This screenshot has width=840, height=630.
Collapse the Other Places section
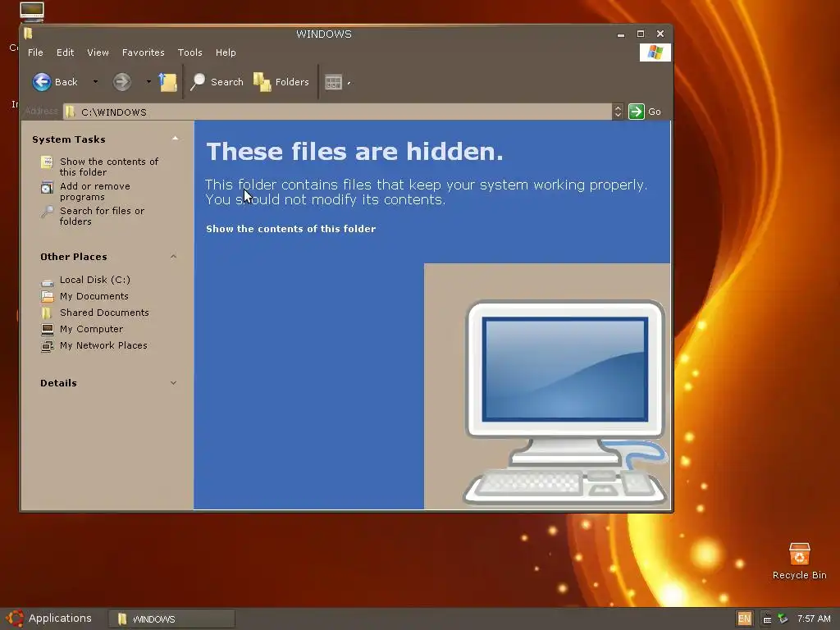(174, 257)
